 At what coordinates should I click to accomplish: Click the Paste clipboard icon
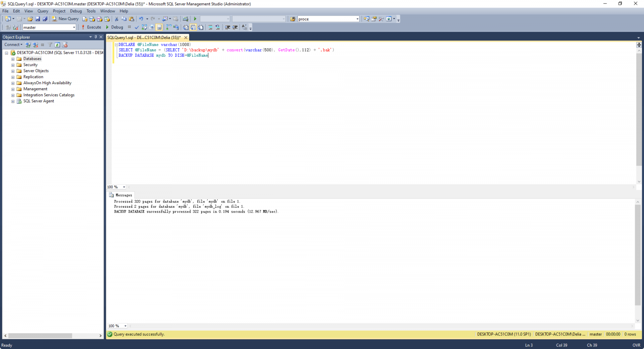point(131,19)
